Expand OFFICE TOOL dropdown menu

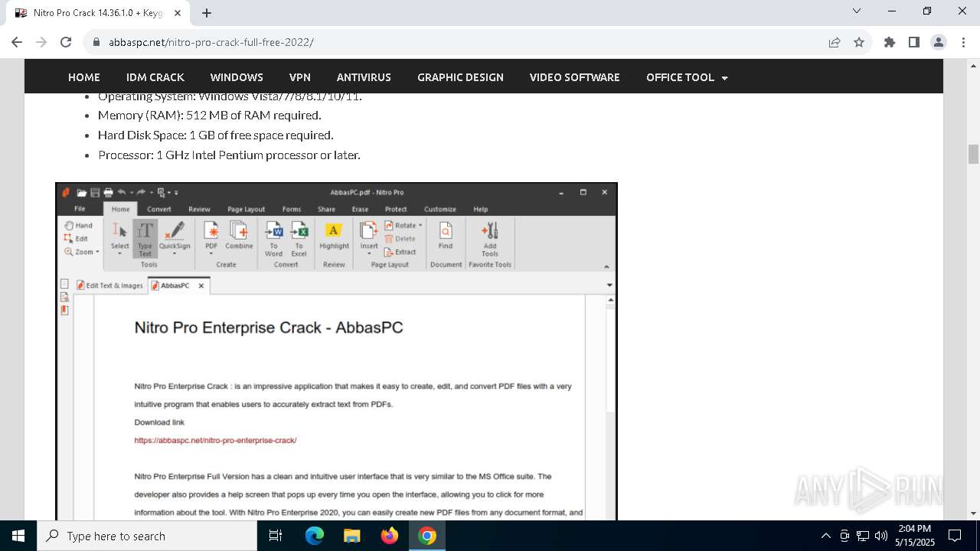[687, 77]
